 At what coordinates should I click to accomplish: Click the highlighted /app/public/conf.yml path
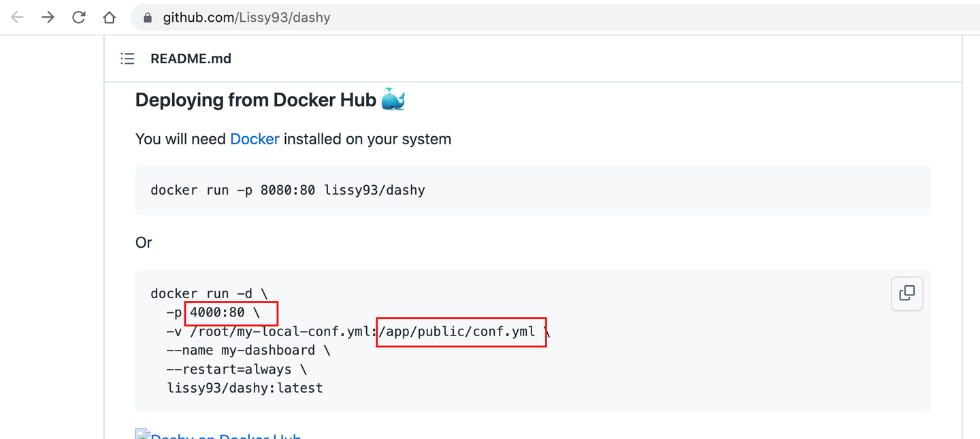point(460,332)
